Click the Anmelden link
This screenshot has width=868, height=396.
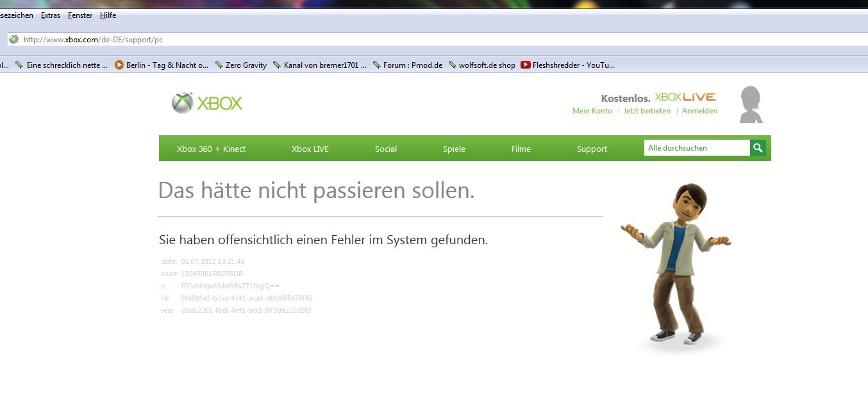pos(699,111)
